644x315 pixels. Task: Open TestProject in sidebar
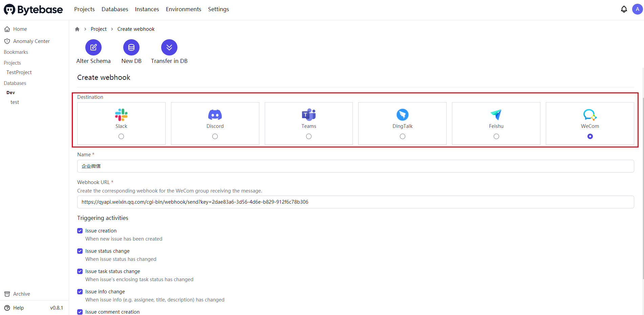pos(19,72)
